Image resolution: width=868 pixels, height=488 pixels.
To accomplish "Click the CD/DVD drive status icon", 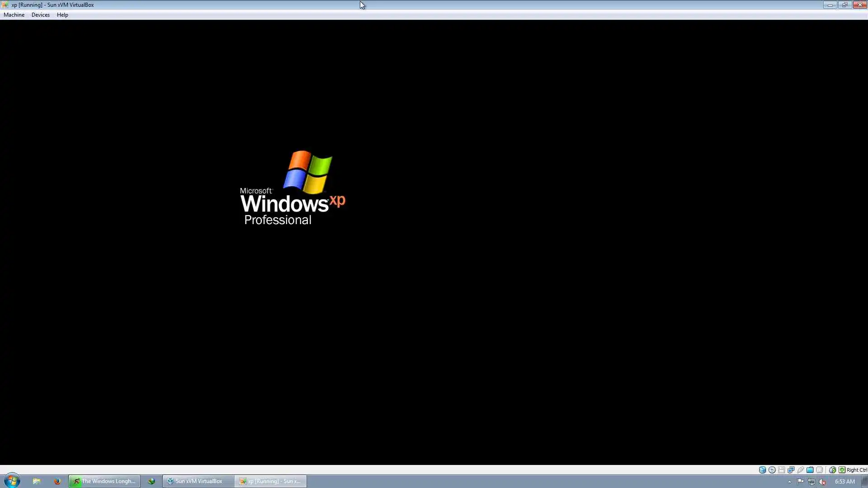I will (772, 470).
